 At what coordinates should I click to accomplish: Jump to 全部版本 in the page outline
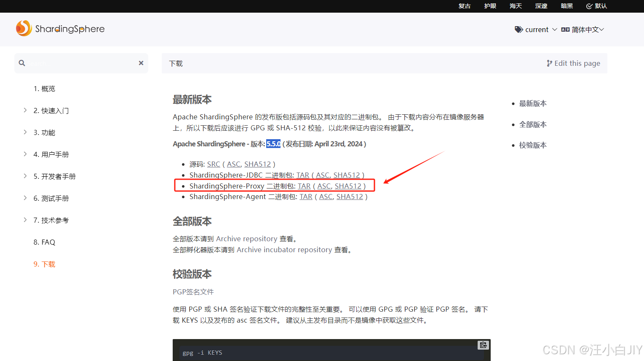[533, 124]
